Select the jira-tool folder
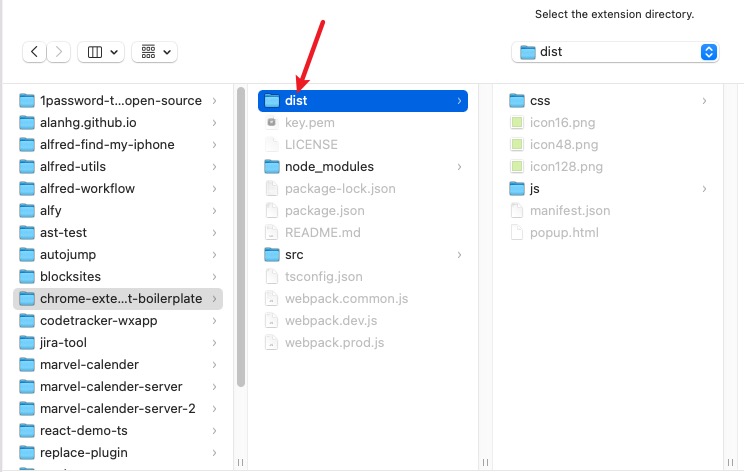 click(x=118, y=342)
